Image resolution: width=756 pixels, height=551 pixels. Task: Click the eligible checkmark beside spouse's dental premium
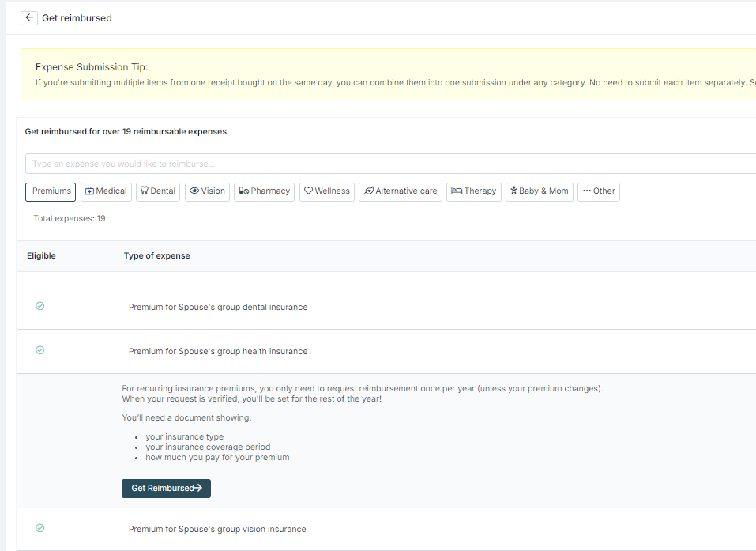coord(39,306)
